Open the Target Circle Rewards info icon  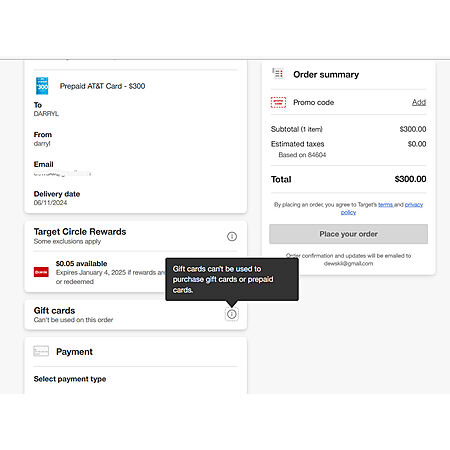[232, 236]
